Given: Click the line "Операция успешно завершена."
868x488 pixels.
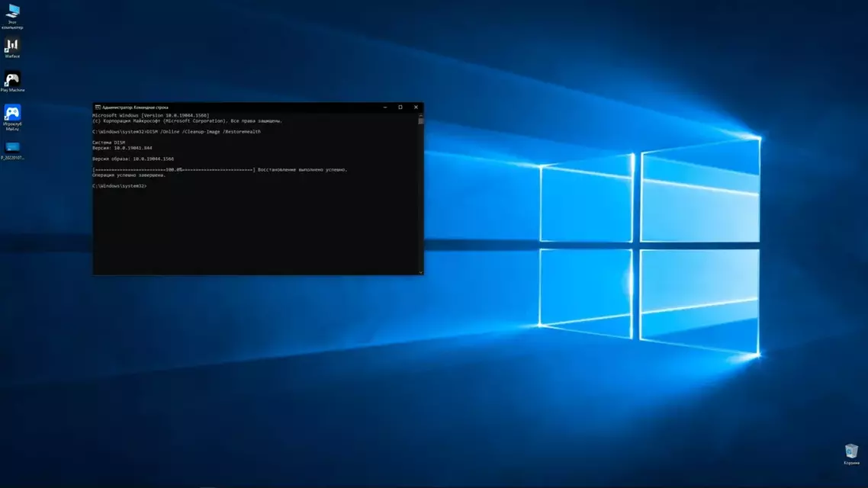Looking at the screenshot, I should click(x=129, y=175).
